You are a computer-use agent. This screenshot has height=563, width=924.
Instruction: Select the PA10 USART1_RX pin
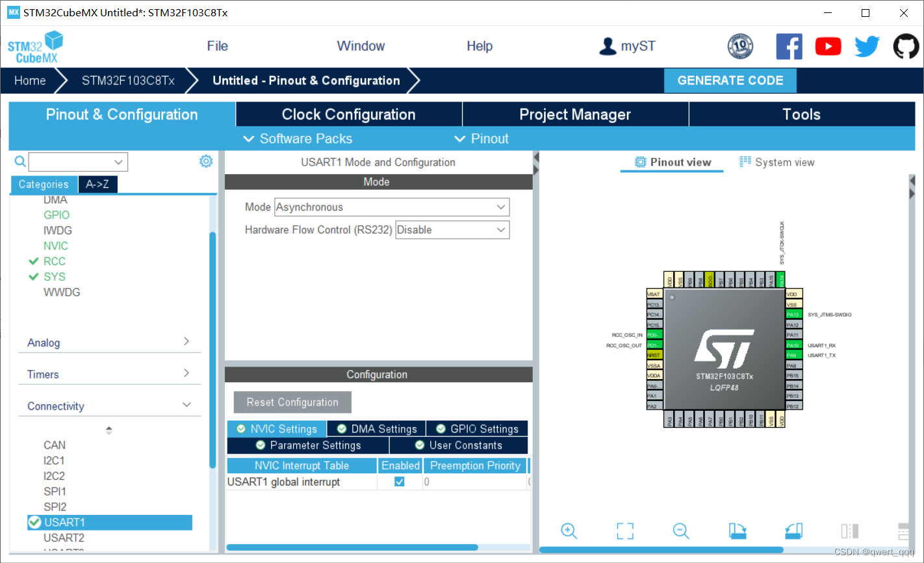click(794, 345)
